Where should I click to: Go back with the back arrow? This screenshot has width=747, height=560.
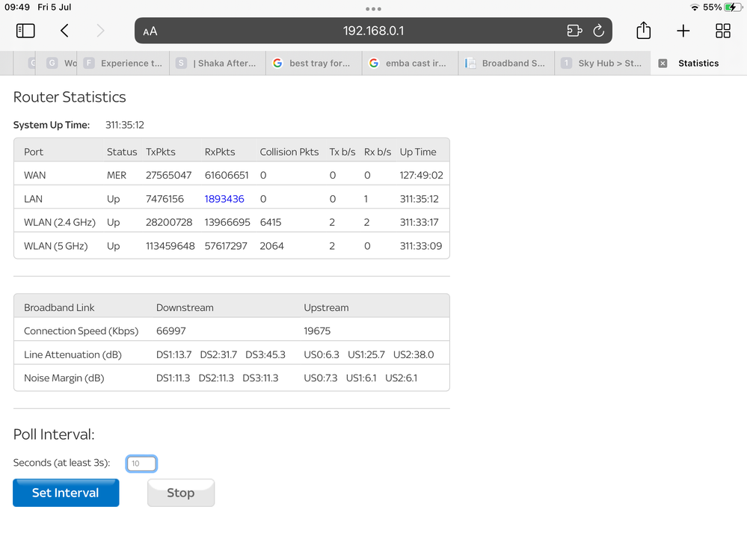pyautogui.click(x=64, y=31)
